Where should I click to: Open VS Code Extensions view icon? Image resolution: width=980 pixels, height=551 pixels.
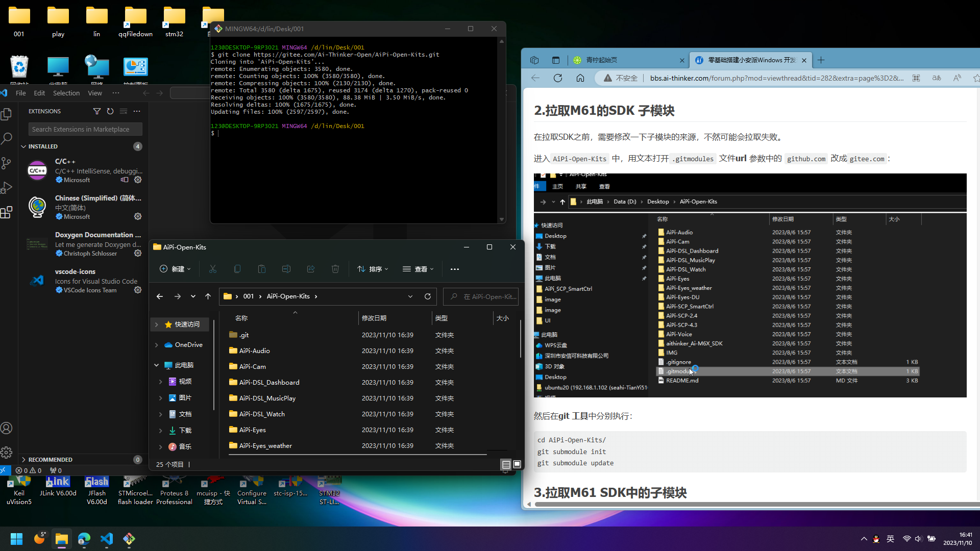point(7,212)
